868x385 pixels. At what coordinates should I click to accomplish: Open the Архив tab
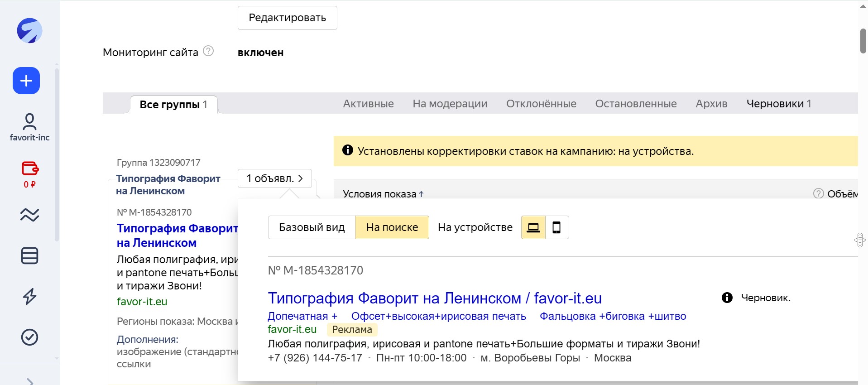coord(711,104)
